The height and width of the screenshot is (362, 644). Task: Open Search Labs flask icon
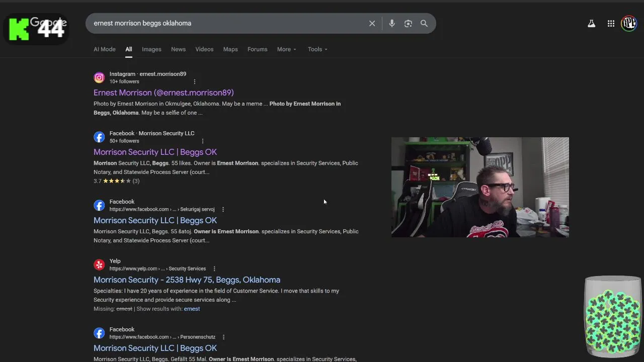[x=592, y=23]
